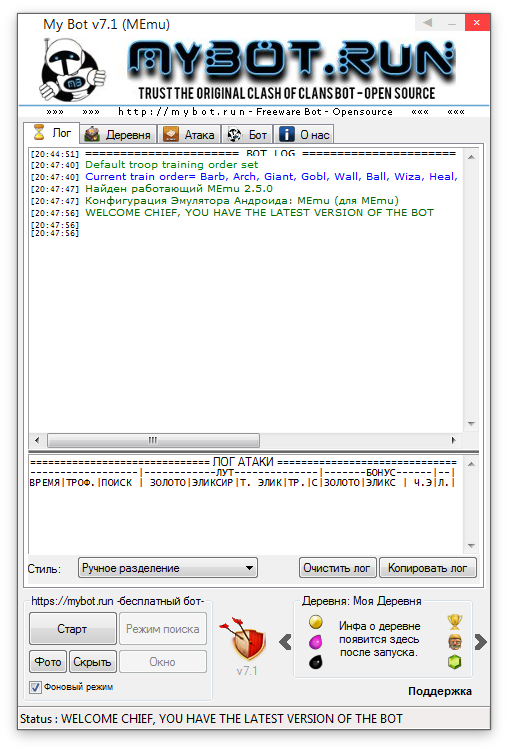This screenshot has width=508, height=751.
Task: Click log line 'Конфигурация Эмулятора Андроида'
Action: (x=242, y=201)
